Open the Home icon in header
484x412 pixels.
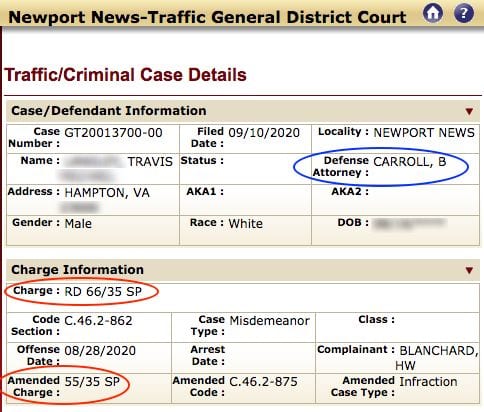point(433,13)
